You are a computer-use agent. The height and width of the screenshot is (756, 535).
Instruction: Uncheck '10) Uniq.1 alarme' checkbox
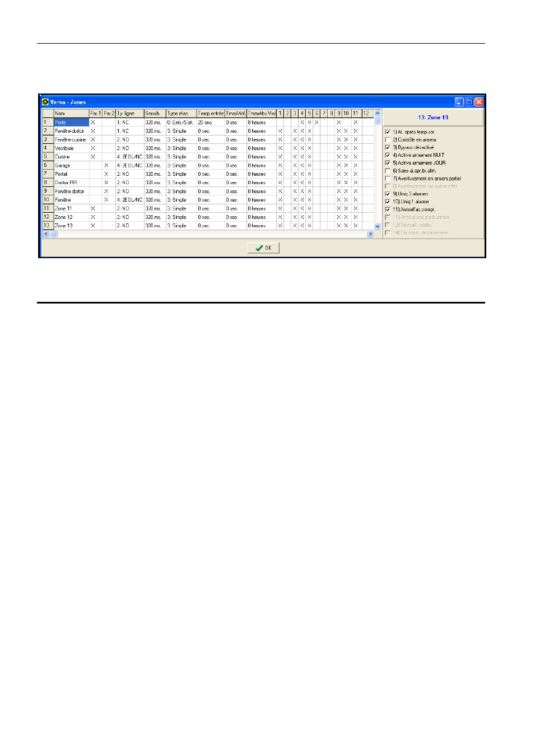point(387,202)
